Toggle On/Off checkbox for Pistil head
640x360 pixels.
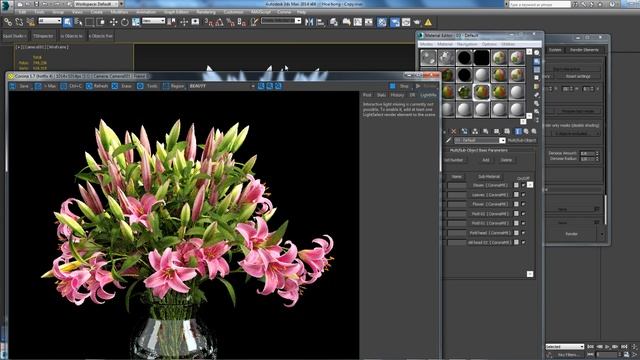coord(523,233)
